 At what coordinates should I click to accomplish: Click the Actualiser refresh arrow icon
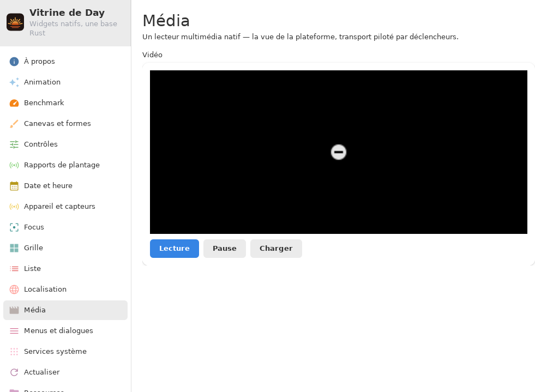[14, 372]
